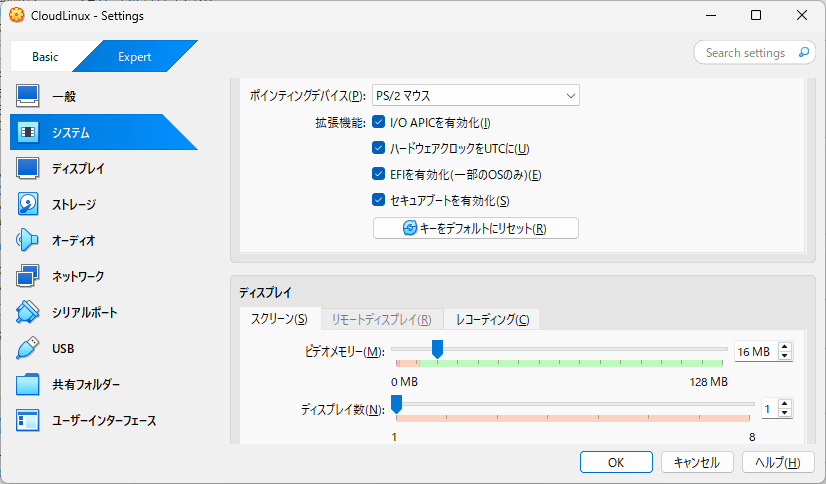Click the 共有フォルダー folder icon
Viewport: 826px width, 484px height.
pos(27,385)
